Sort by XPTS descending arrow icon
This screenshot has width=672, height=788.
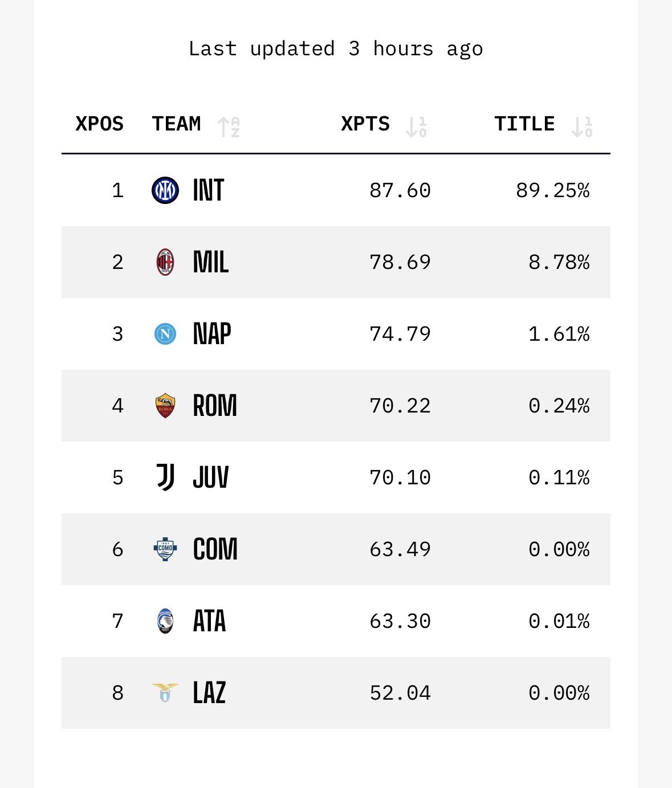(416, 126)
